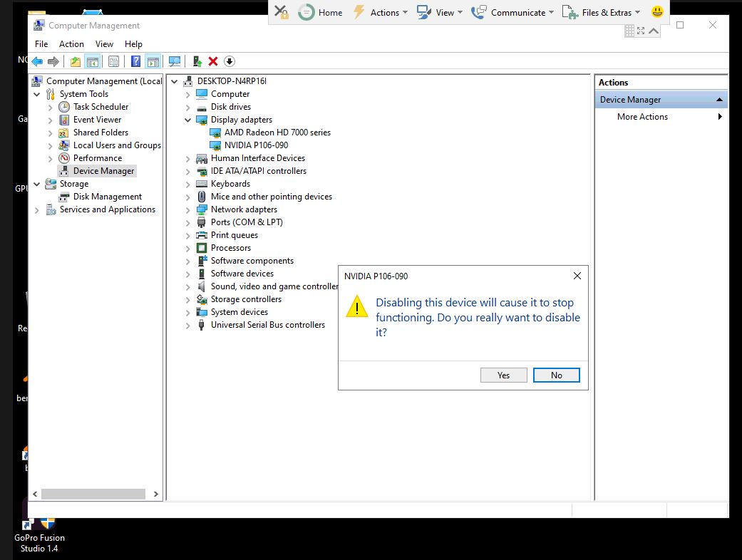The height and width of the screenshot is (560, 742).
Task: Toggle the Show/Hide Action Pane icon
Action: pyautogui.click(x=153, y=61)
